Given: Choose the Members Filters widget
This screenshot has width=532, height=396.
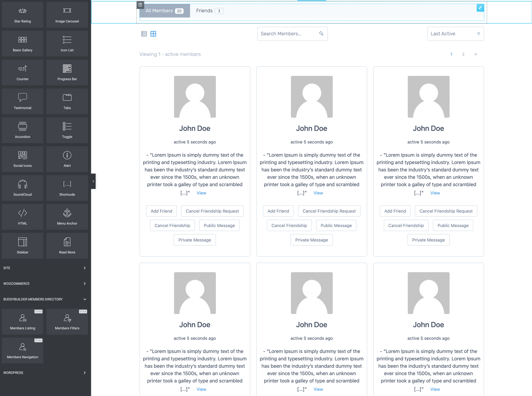Looking at the screenshot, I should point(67,322).
